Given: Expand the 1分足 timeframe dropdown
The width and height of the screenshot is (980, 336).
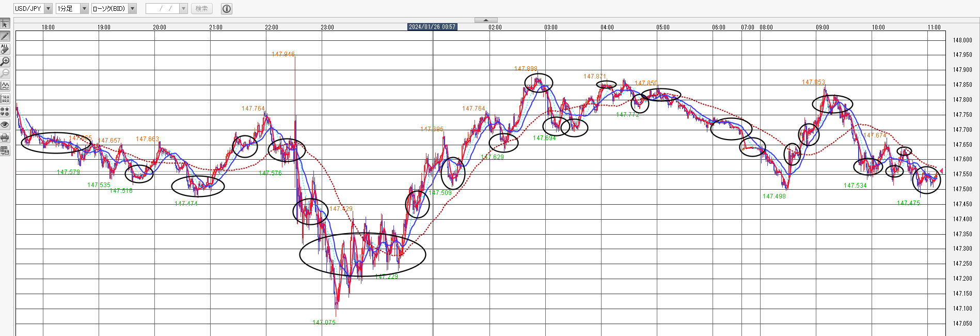Looking at the screenshot, I should click(84, 9).
